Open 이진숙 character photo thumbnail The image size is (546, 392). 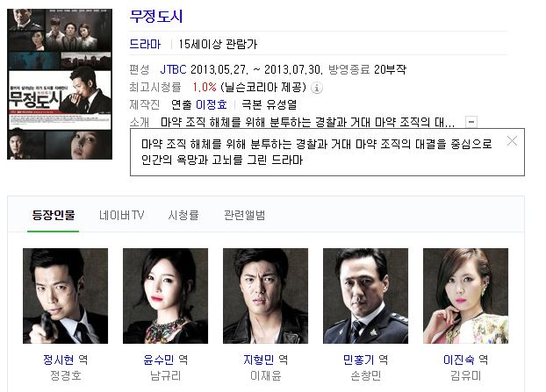point(465,296)
